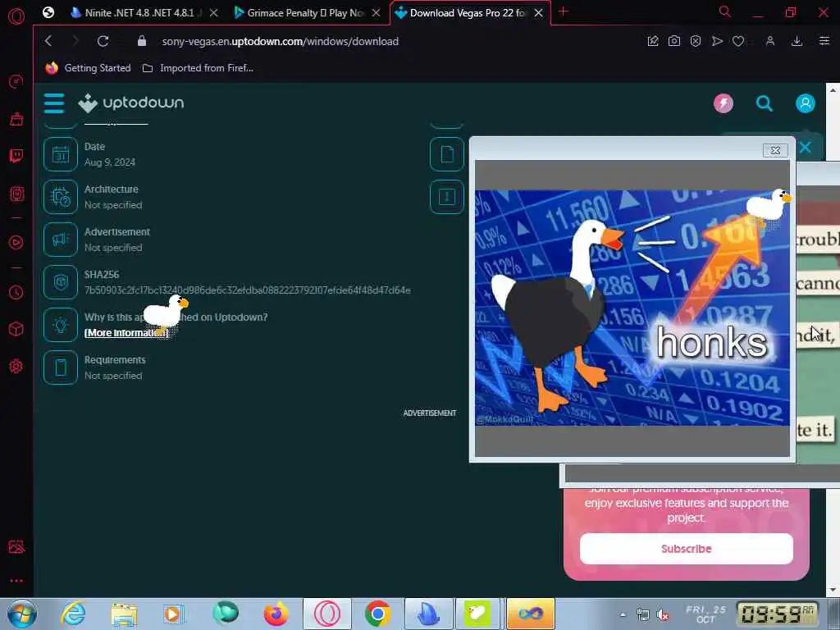Screen dimensions: 840x630
Task: Open GX Control in the sidebar
Action: coord(16,81)
